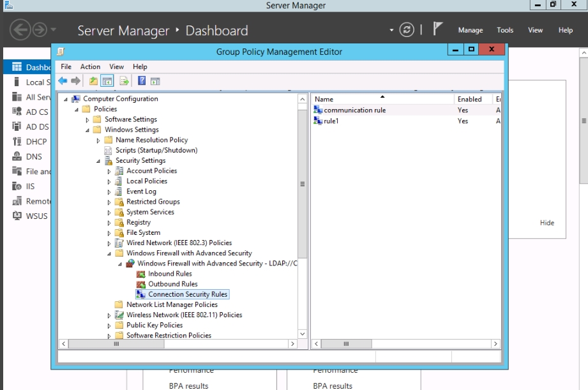Click the tree pane vertical scrollbar thumb
Viewport: 588px width, 390px height.
pyautogui.click(x=302, y=184)
